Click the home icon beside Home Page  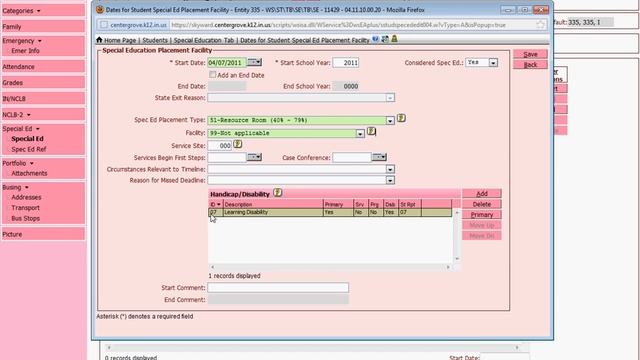[99, 40]
